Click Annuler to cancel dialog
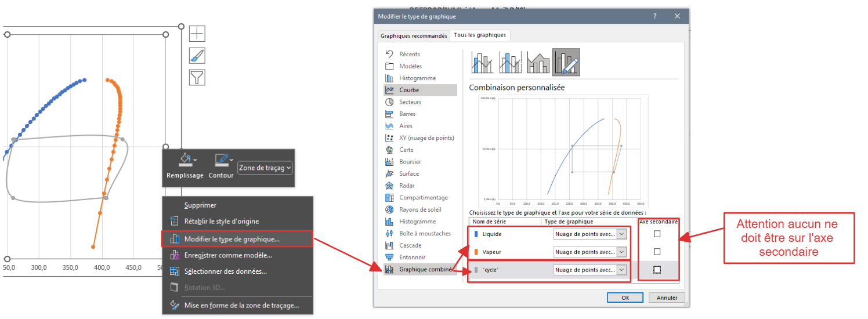Image resolution: width=868 pixels, height=319 pixels. click(667, 298)
